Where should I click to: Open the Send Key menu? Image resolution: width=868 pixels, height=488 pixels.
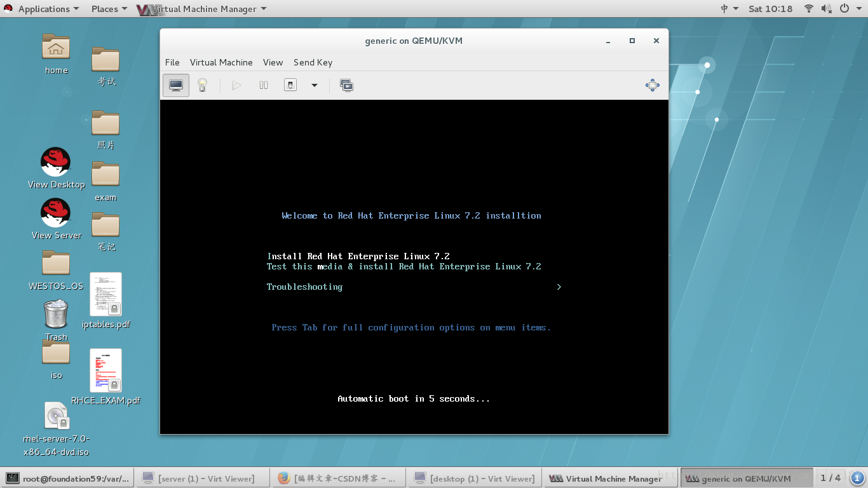[x=313, y=62]
